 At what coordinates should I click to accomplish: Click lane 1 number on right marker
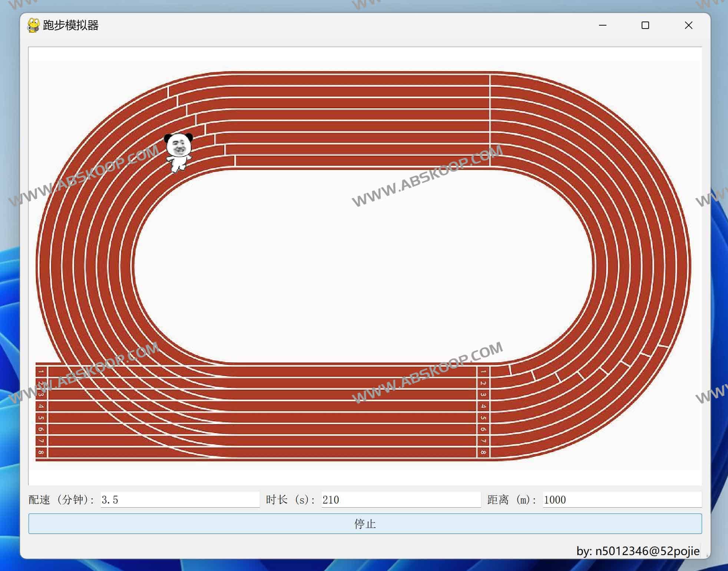click(483, 372)
